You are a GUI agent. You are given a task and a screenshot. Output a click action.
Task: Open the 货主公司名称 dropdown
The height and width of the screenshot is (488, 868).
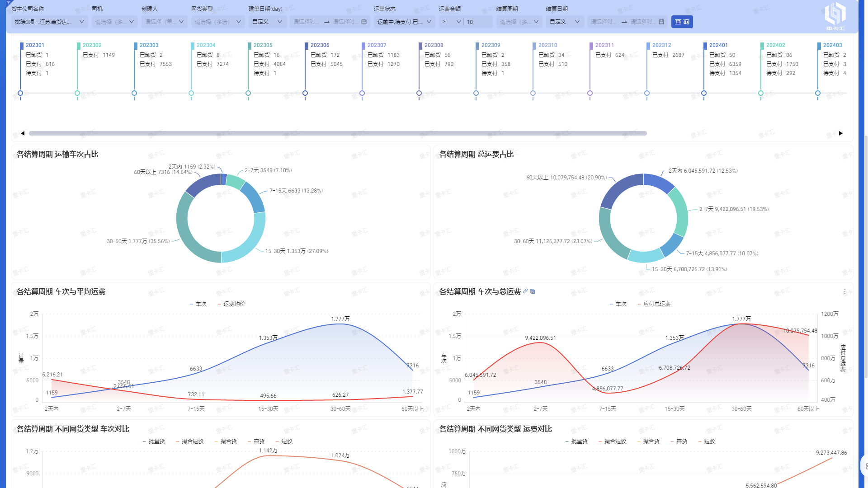[x=49, y=22]
